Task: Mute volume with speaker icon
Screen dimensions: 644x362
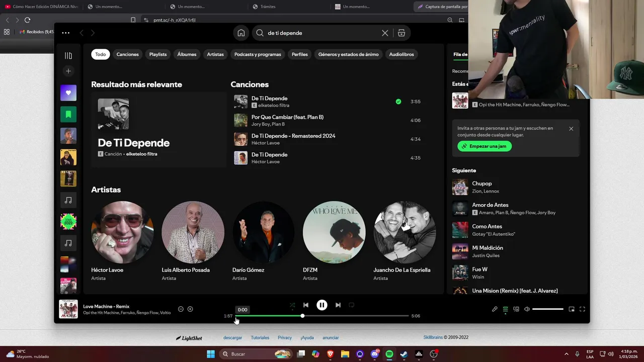Action: tap(527, 309)
